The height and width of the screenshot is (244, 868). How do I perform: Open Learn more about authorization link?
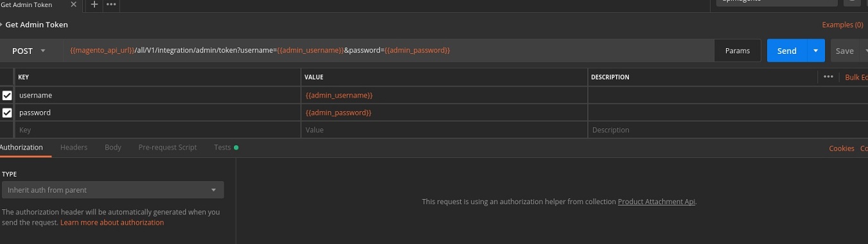coord(112,222)
